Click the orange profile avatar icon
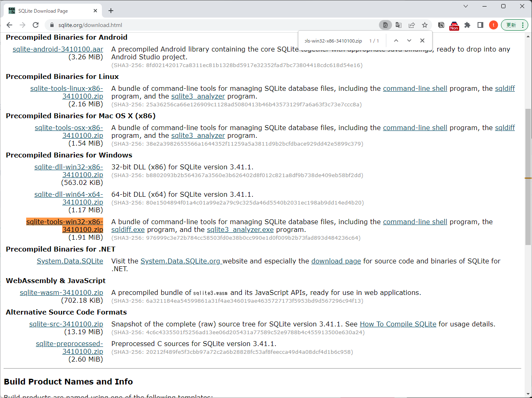The image size is (532, 398). (493, 25)
